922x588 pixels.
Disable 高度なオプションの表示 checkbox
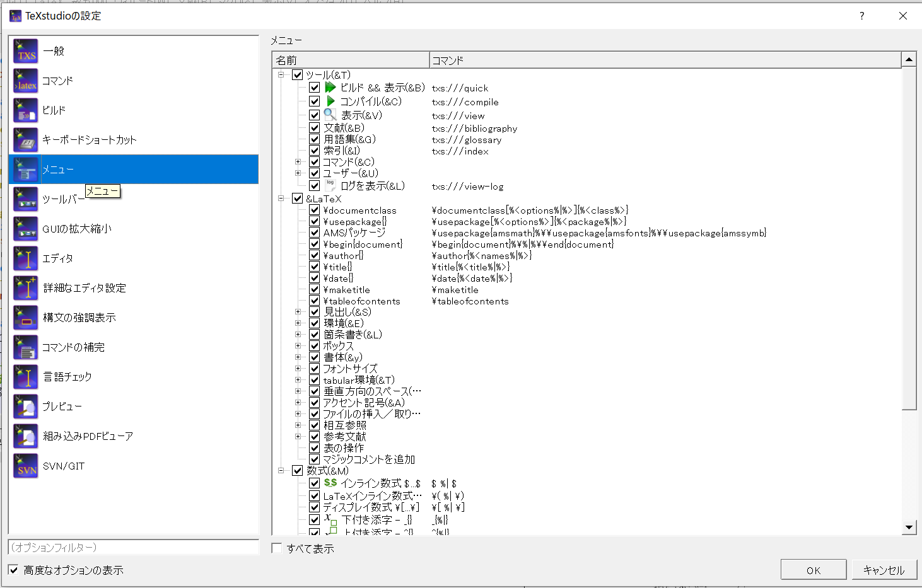pyautogui.click(x=13, y=570)
